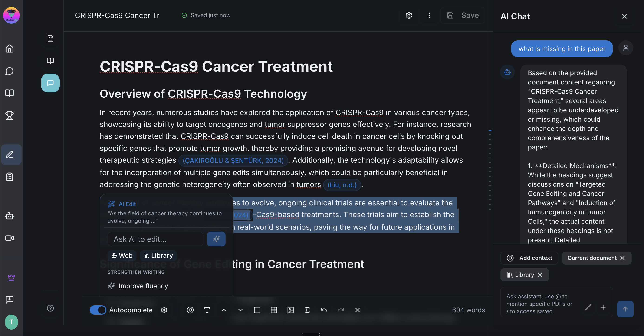Open the video camera tool in the sidebar
Screen dimensions: 644x336
(x=10, y=238)
